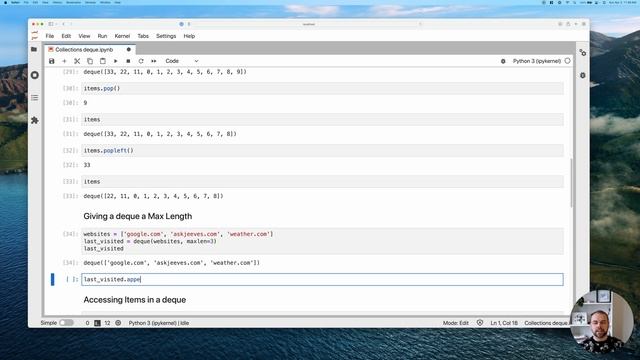
Task: Select the items.pop() code cell
Action: 322,89
